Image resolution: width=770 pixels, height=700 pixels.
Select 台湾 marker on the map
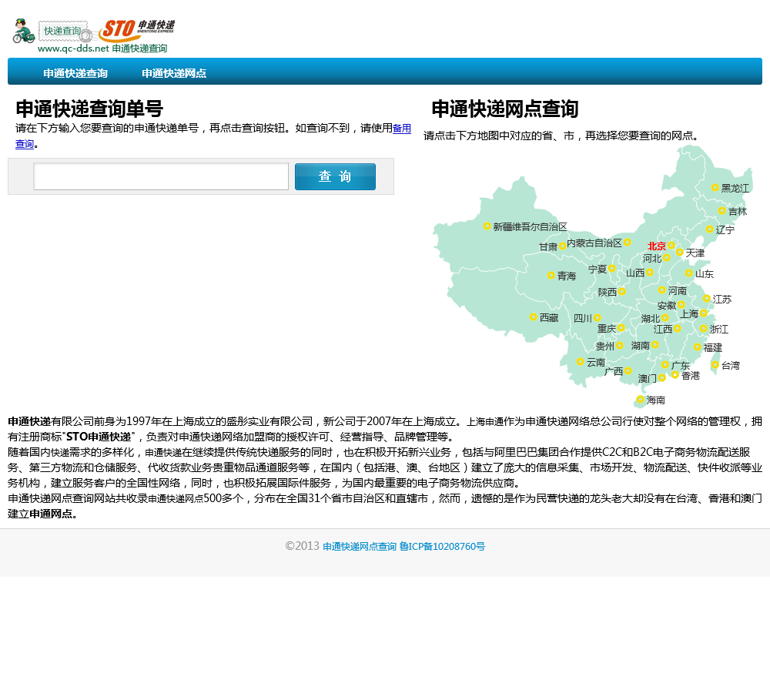[x=715, y=364]
